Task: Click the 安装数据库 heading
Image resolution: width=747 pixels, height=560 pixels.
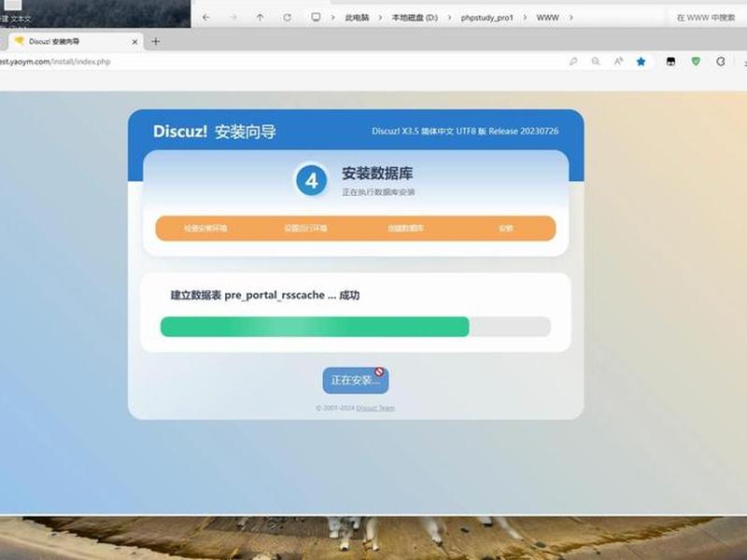Action: click(x=377, y=174)
